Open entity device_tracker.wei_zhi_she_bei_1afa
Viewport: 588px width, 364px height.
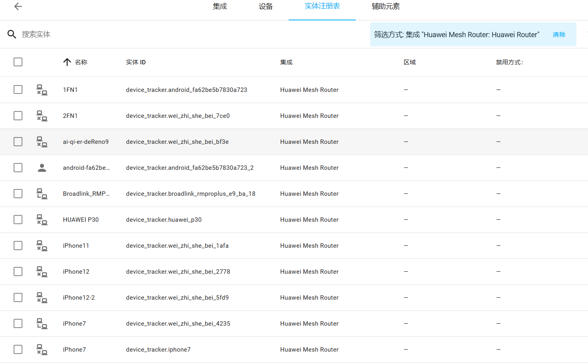[x=177, y=246]
